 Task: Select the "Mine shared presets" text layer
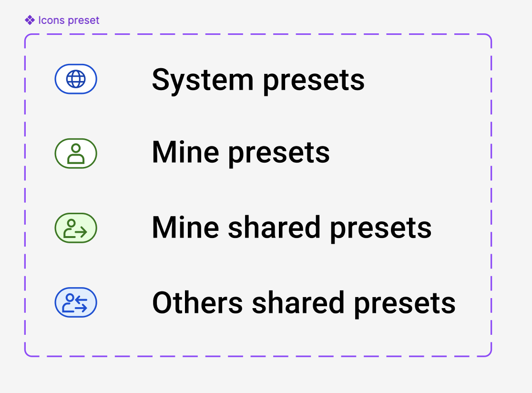(x=291, y=228)
